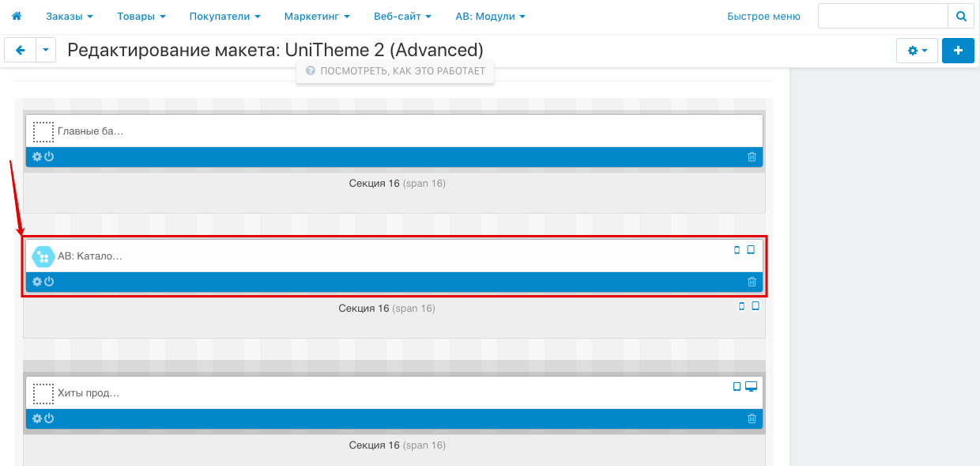Delete the Хиты прод… block
The height and width of the screenshot is (466, 980).
point(752,419)
